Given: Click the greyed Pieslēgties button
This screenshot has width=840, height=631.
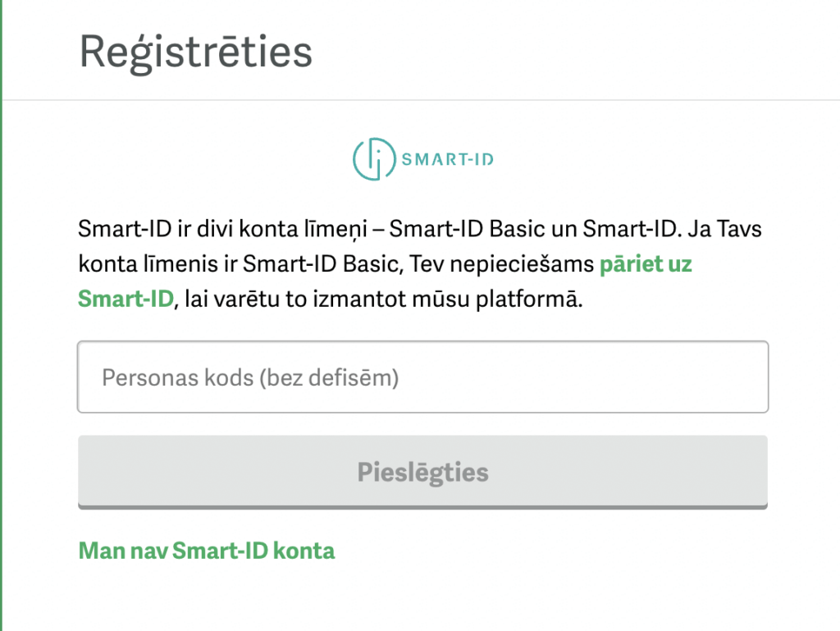Looking at the screenshot, I should pos(422,472).
